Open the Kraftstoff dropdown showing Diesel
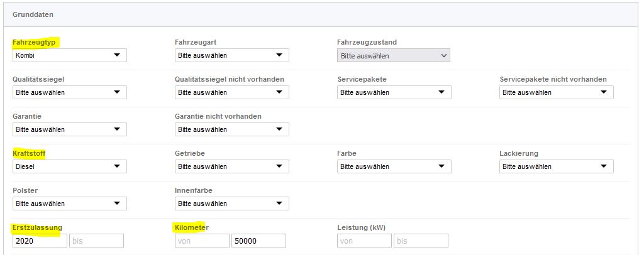Screen dimensions: 644x255 69,166
